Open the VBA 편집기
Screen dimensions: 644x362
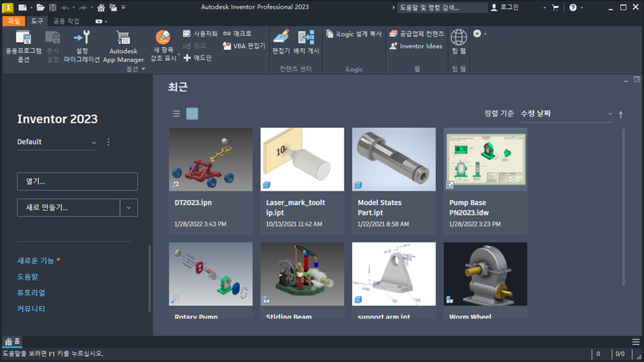pos(244,46)
